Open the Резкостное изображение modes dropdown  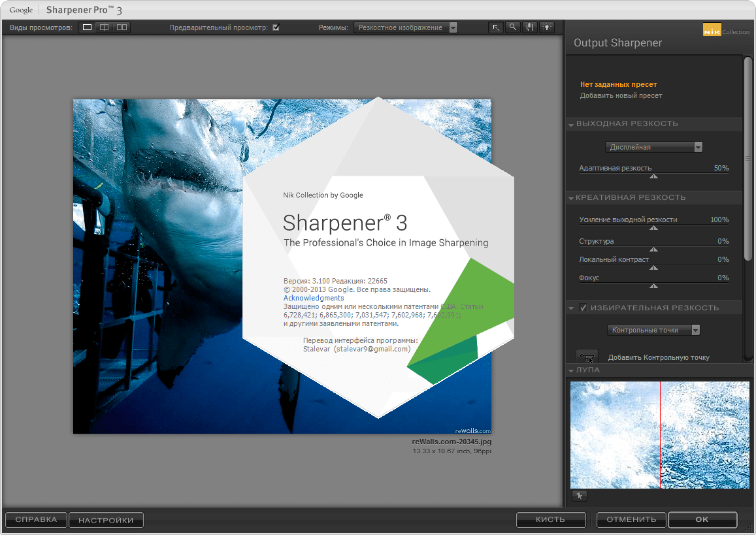(x=405, y=27)
